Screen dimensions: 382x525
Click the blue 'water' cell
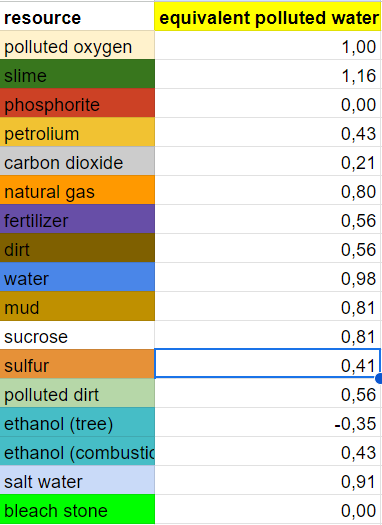click(77, 277)
